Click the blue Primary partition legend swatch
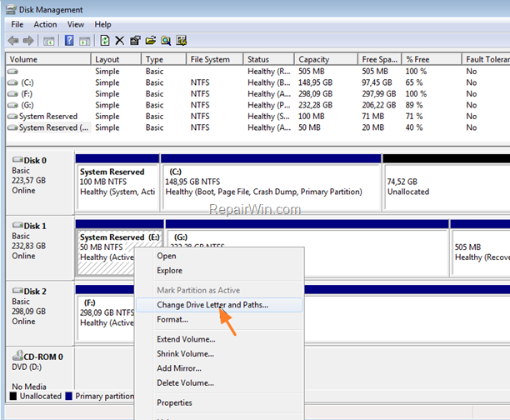This screenshot has width=510, height=420. [68, 397]
